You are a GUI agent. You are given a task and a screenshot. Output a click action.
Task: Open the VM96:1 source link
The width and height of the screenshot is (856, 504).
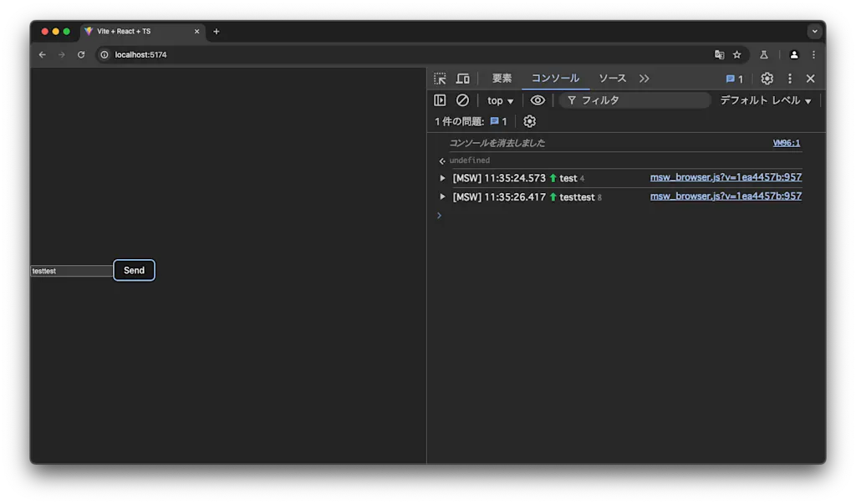pos(786,143)
